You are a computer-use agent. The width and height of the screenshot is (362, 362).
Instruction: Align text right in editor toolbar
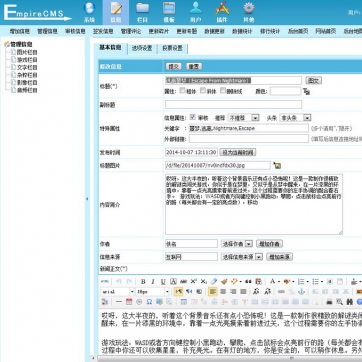point(233,292)
